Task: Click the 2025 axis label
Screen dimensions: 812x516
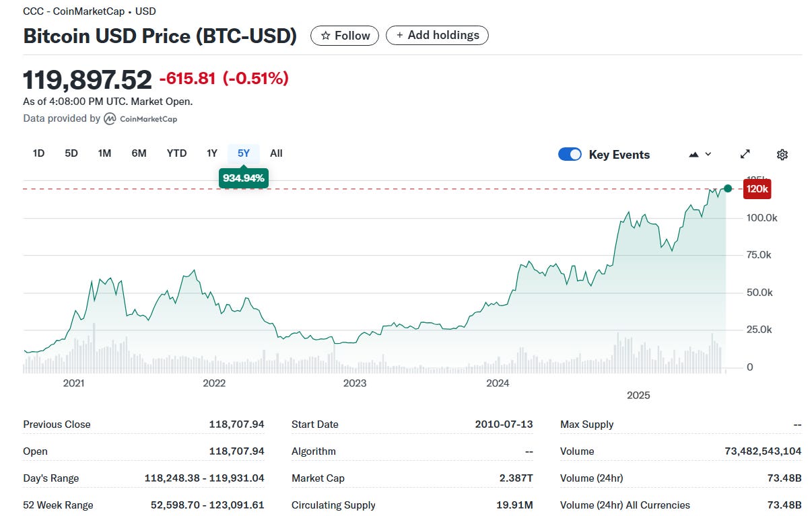Action: pos(638,395)
